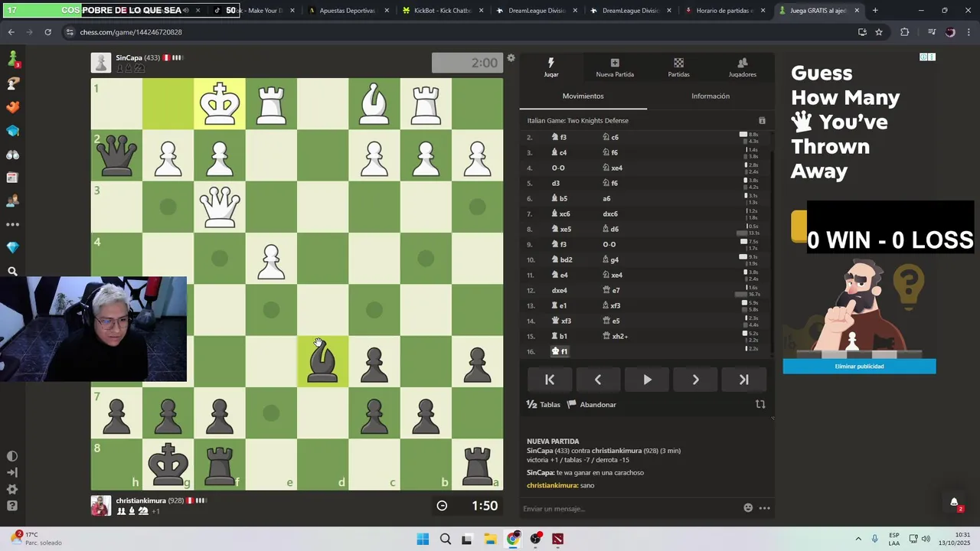
Task: Click the Italian Game opening name
Action: pos(577,121)
